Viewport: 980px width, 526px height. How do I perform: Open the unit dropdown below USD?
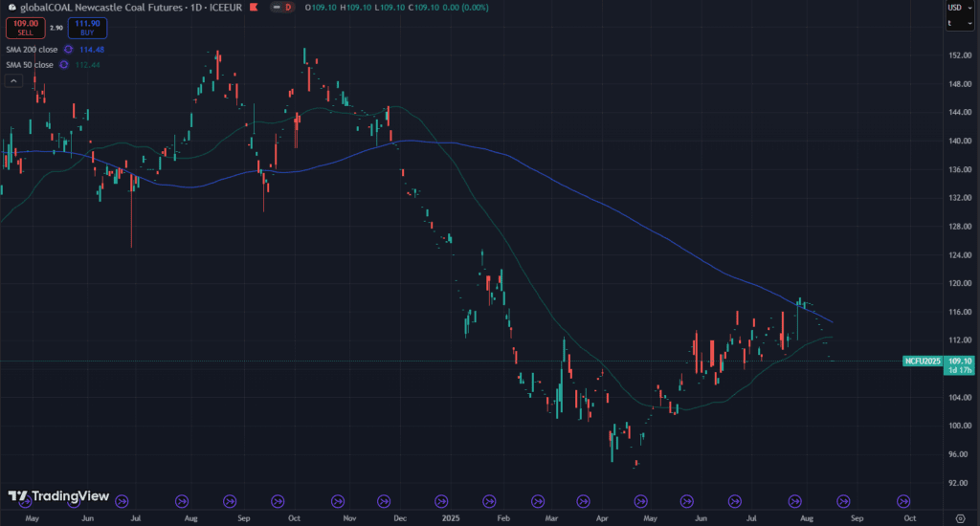[x=959, y=23]
